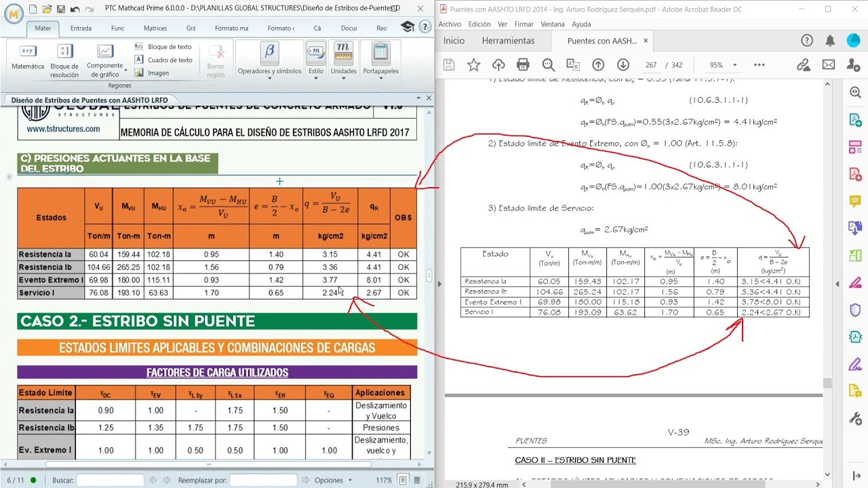Open Fill and Sign pen in sidebar
This screenshot has height=488, width=868.
(x=855, y=364)
